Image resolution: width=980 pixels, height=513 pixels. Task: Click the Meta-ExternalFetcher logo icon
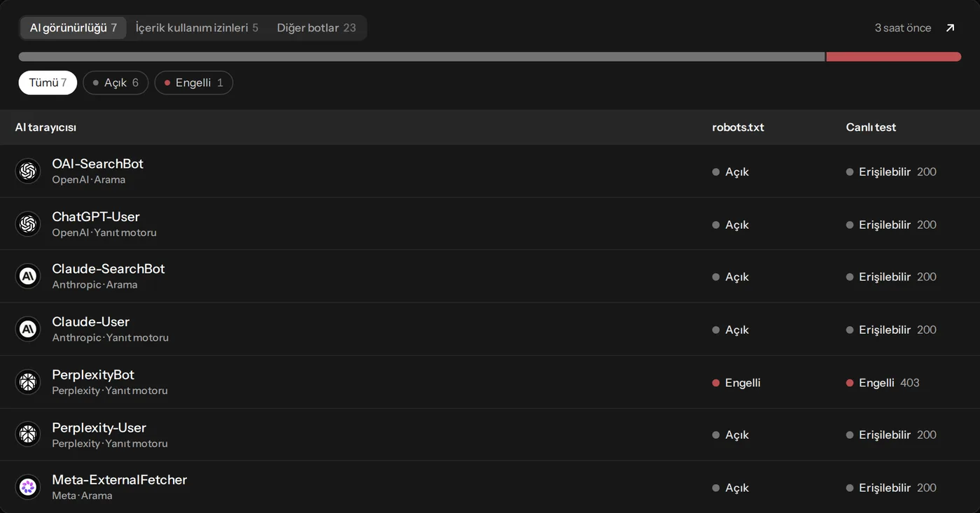tap(28, 487)
